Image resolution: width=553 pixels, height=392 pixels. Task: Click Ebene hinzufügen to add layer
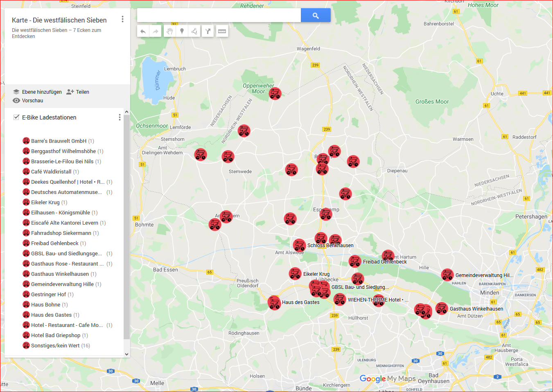(x=37, y=92)
